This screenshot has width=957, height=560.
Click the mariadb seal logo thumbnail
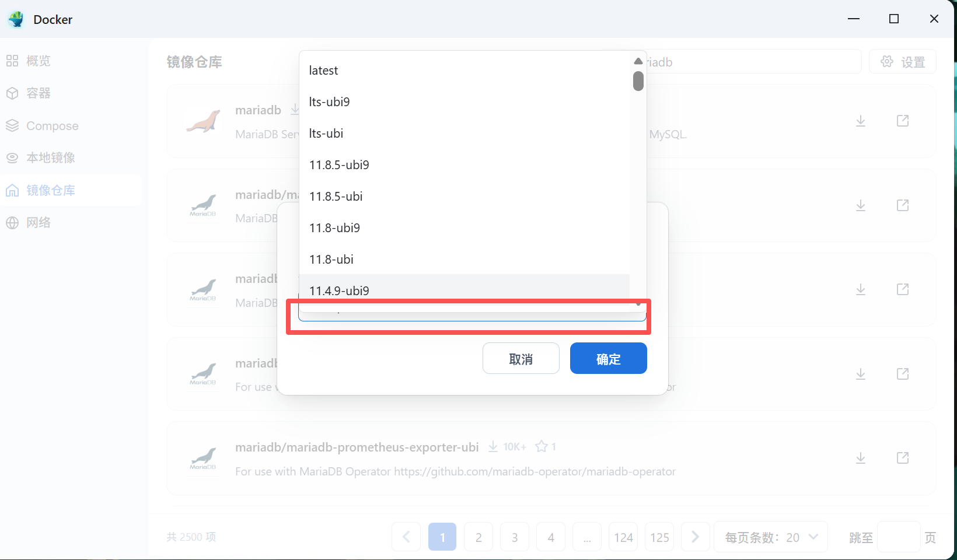coord(203,121)
